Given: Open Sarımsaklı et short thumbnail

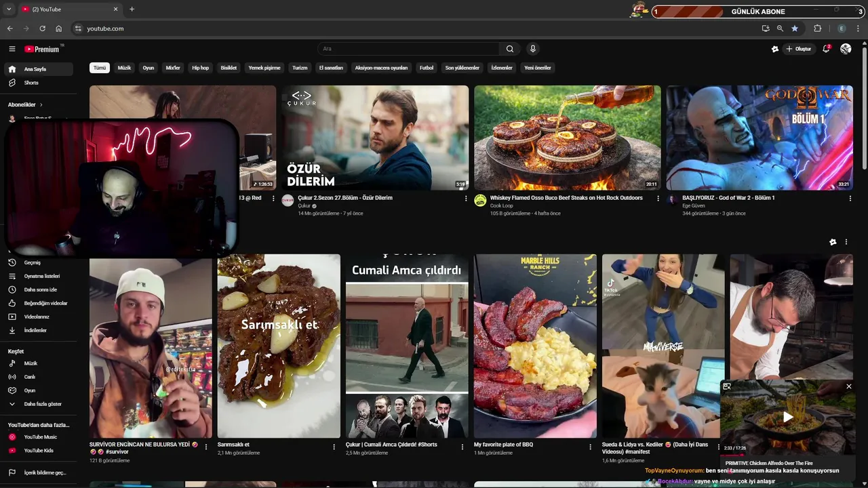Looking at the screenshot, I should 279,346.
